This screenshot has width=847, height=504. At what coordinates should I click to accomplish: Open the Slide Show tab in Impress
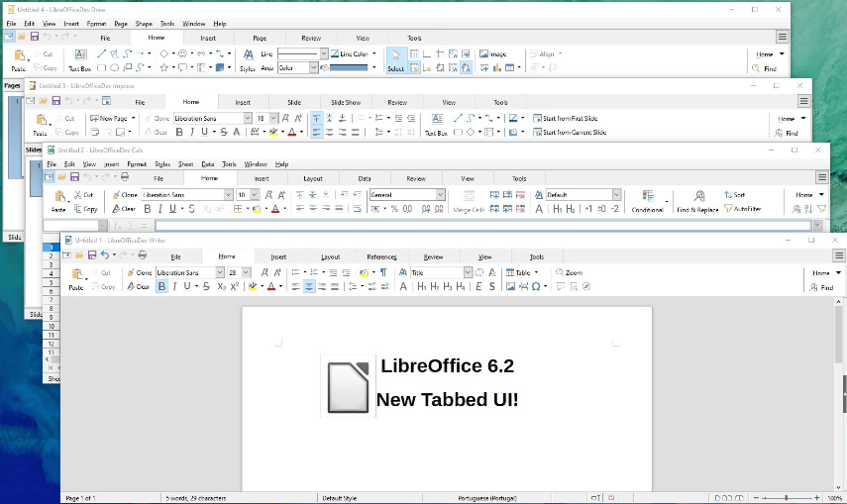point(346,102)
